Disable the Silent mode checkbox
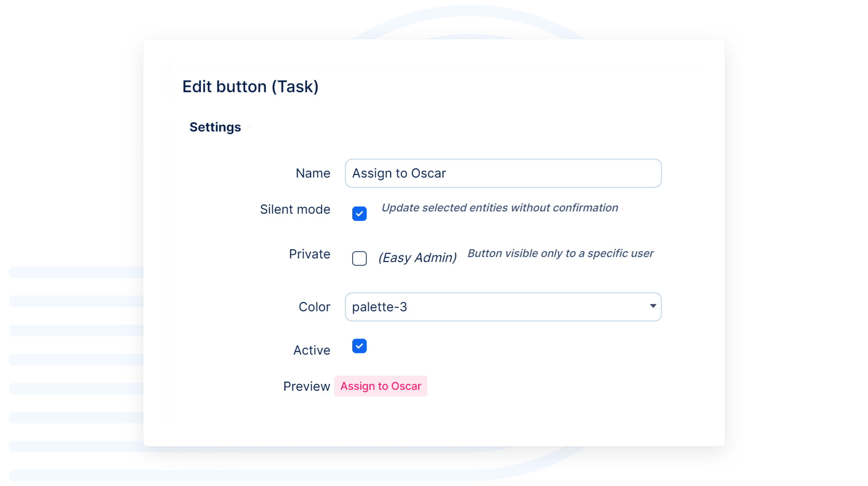 pyautogui.click(x=359, y=214)
